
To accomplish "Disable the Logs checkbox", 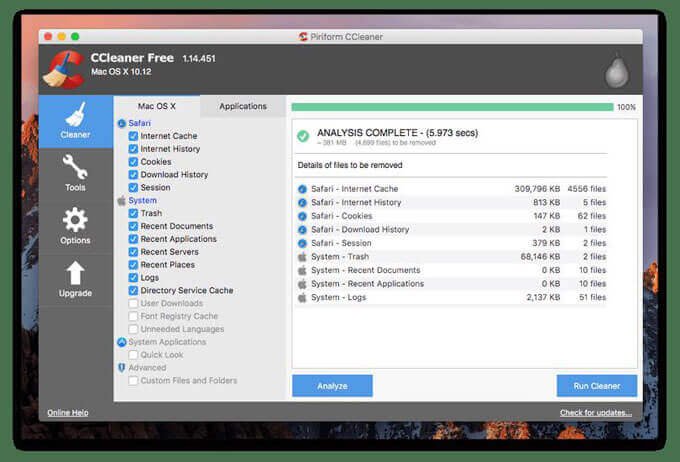I will pyautogui.click(x=133, y=278).
